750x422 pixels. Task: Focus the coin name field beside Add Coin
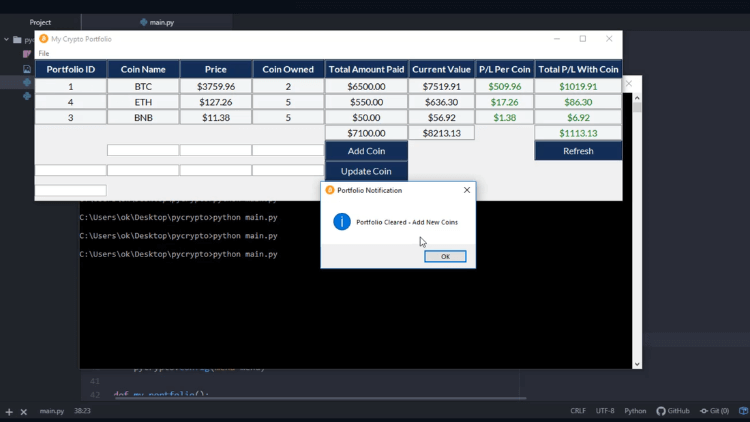(x=143, y=150)
